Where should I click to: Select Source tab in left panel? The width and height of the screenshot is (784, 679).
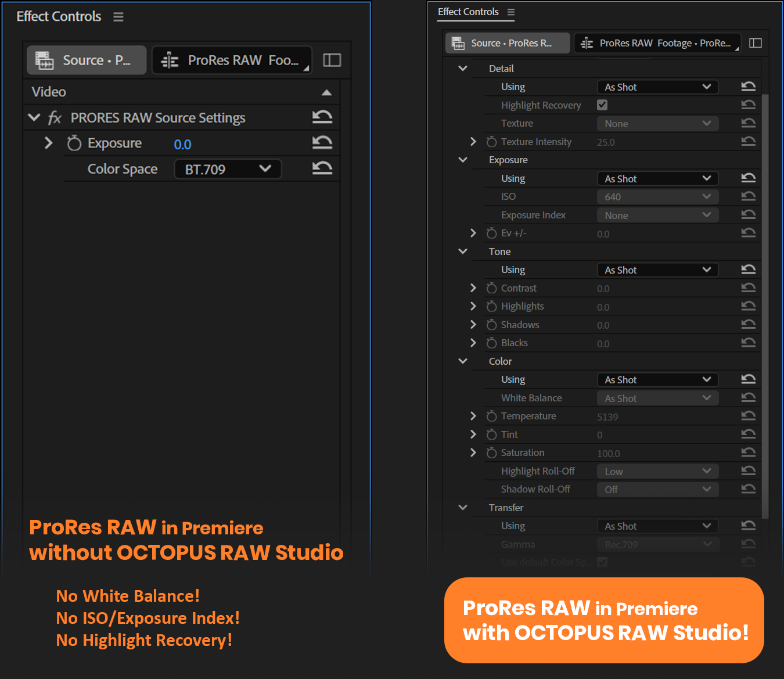(x=87, y=60)
